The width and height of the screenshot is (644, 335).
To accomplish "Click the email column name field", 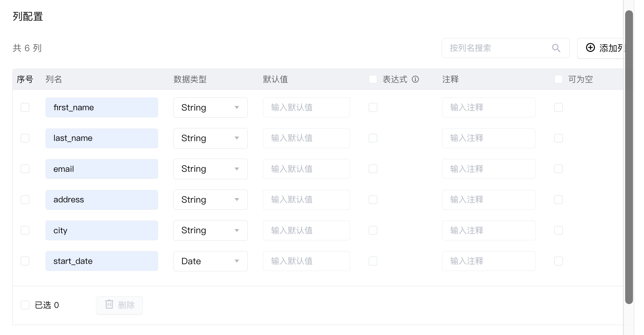I will 102,169.
